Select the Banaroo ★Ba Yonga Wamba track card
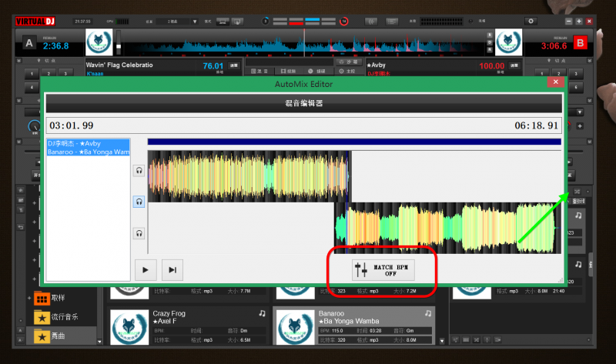 (x=354, y=326)
